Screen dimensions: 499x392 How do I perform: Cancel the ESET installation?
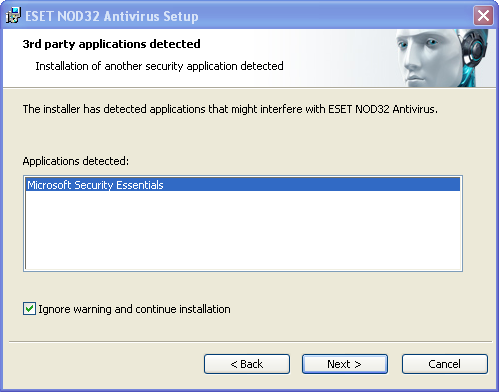(x=445, y=364)
